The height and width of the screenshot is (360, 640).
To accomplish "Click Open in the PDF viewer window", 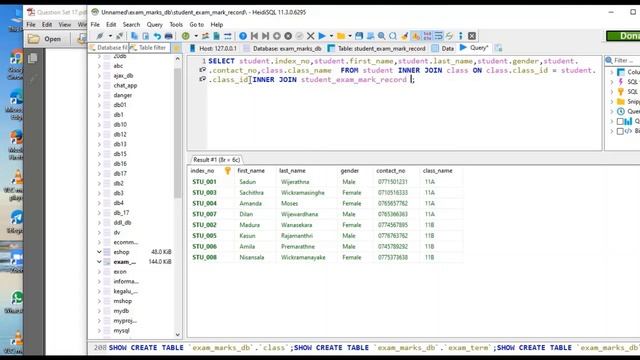I will (45, 39).
